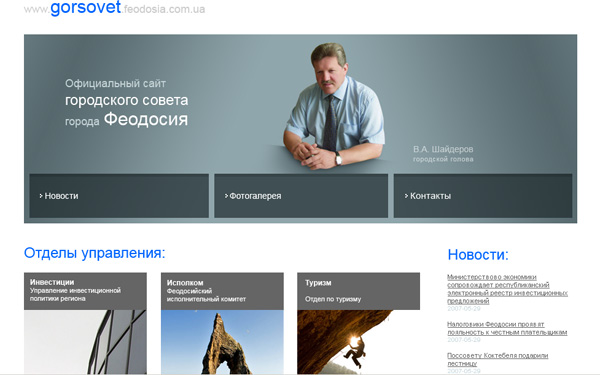Open the Новости navigation button
The image size is (600, 375).
pyautogui.click(x=119, y=196)
